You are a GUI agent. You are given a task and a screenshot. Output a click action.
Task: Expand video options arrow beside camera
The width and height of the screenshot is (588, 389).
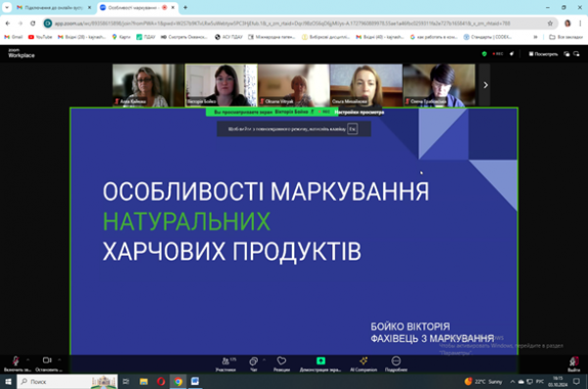click(x=59, y=360)
